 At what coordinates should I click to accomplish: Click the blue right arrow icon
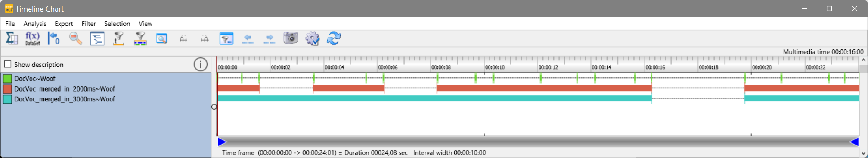point(270,39)
